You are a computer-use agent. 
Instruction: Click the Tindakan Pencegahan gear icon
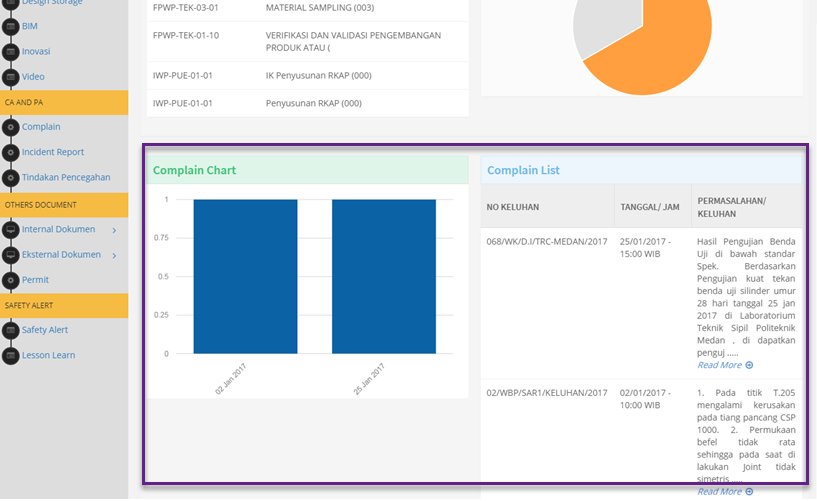pyautogui.click(x=10, y=178)
